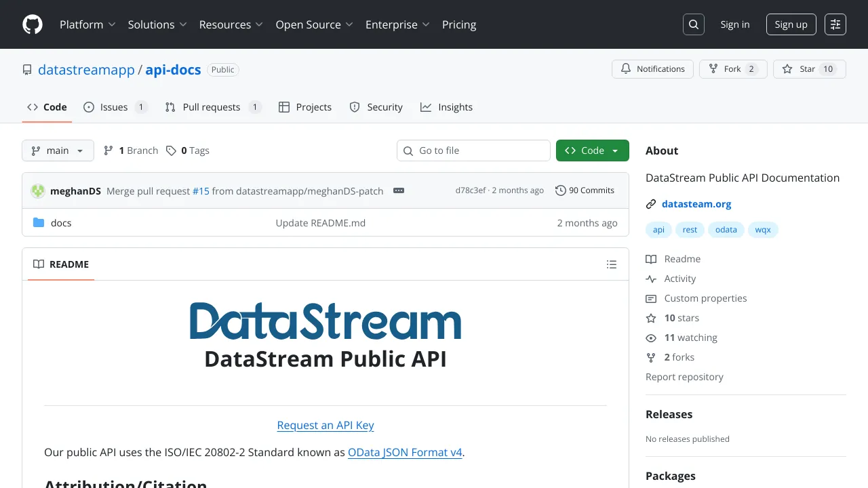Show commit message details ellipsis
868x488 pixels.
[x=399, y=190]
